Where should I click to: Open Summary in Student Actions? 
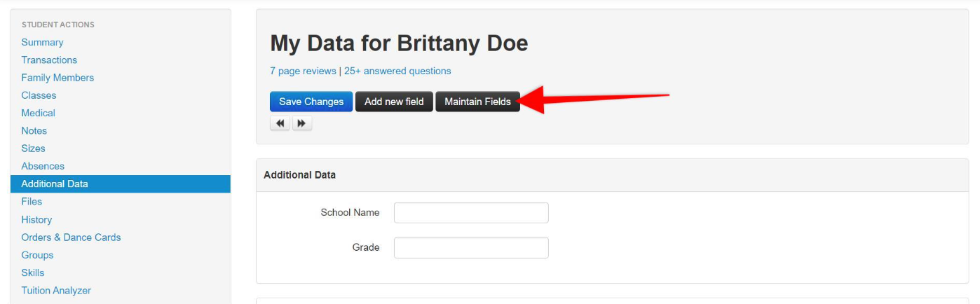[x=42, y=42]
